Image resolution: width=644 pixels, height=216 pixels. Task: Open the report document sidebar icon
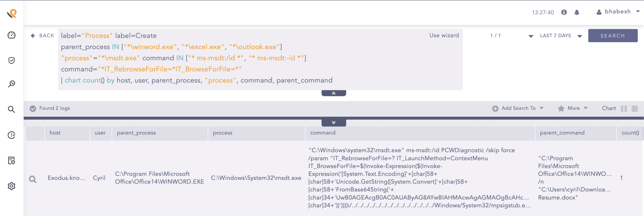12,160
